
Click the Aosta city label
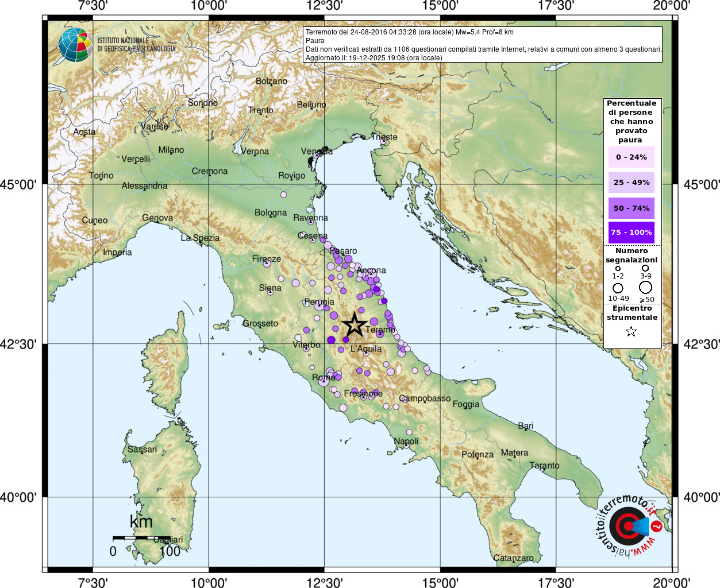tap(84, 131)
